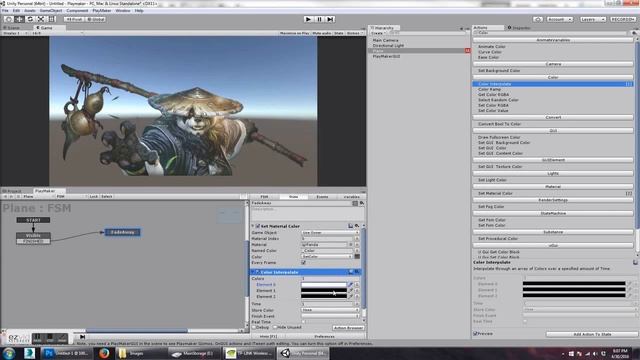Open the Store Color dropdown

[x=330, y=310]
